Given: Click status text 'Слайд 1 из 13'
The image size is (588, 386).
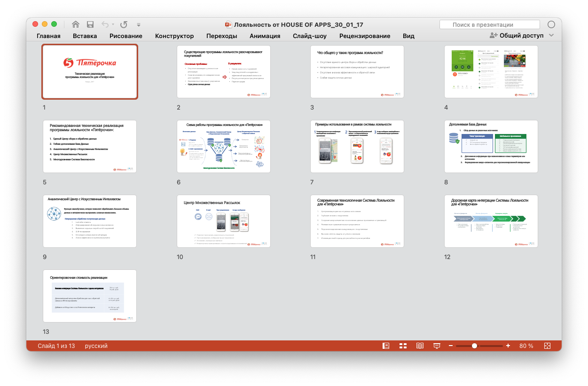Looking at the screenshot, I should click(x=56, y=346).
